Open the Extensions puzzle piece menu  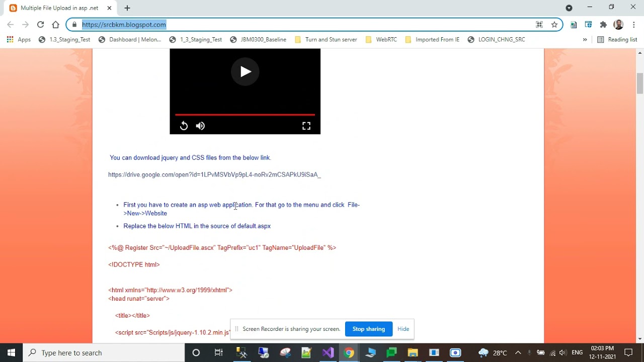[x=604, y=25]
